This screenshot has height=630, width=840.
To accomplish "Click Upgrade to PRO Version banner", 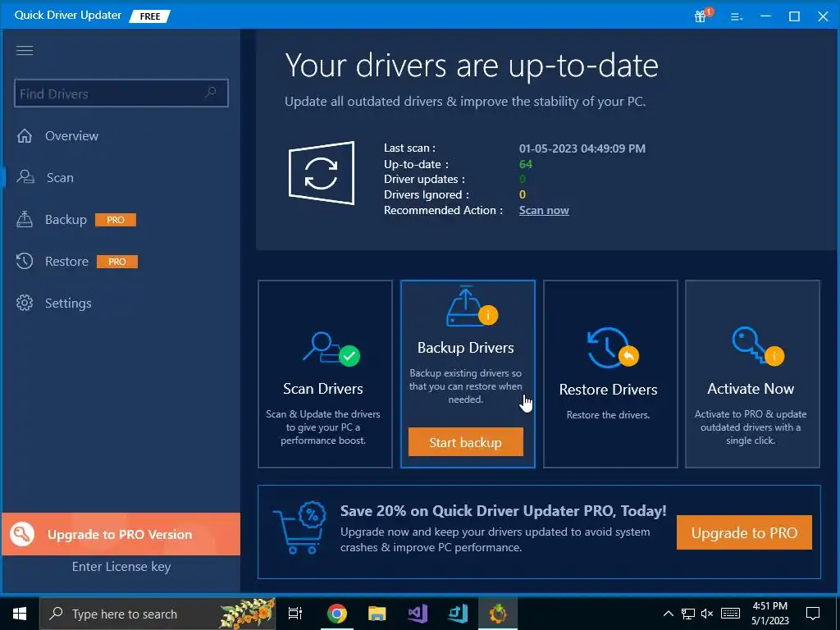I will pos(121,534).
